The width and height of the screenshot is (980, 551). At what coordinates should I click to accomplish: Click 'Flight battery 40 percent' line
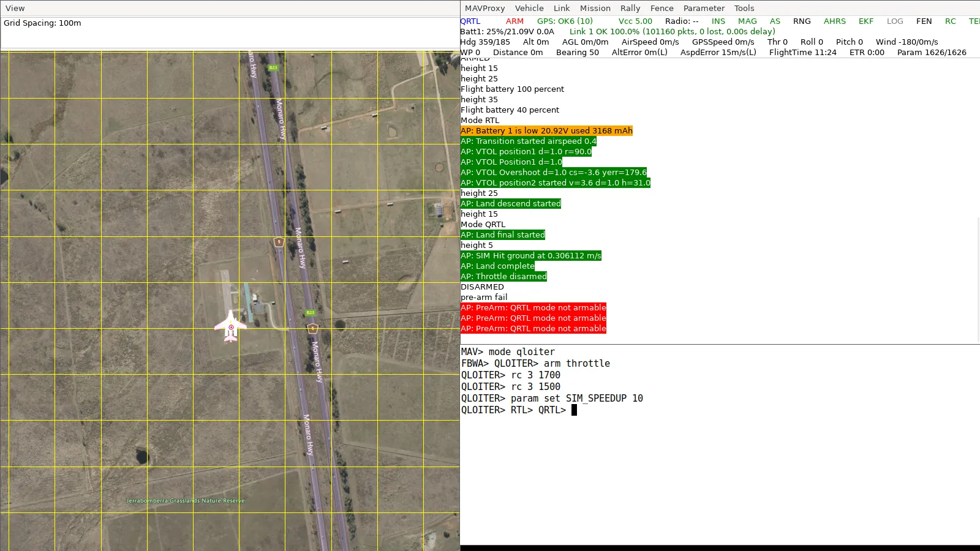[510, 110]
